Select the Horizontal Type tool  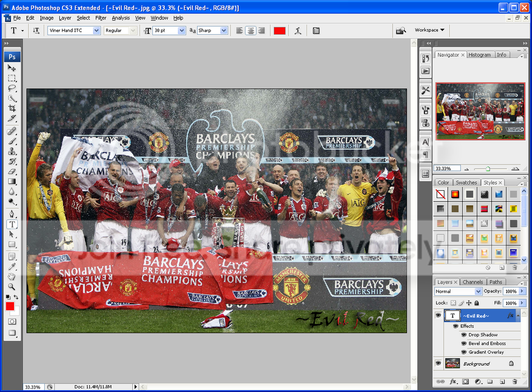point(12,224)
